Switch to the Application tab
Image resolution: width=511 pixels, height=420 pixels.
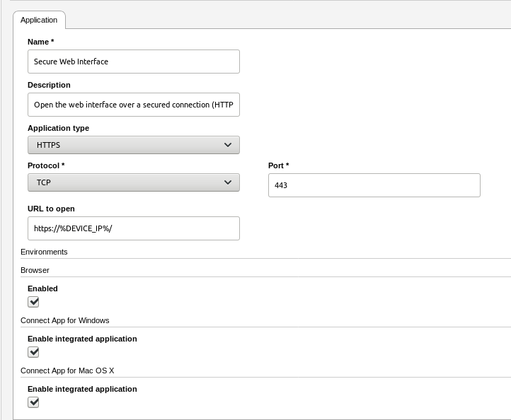39,20
